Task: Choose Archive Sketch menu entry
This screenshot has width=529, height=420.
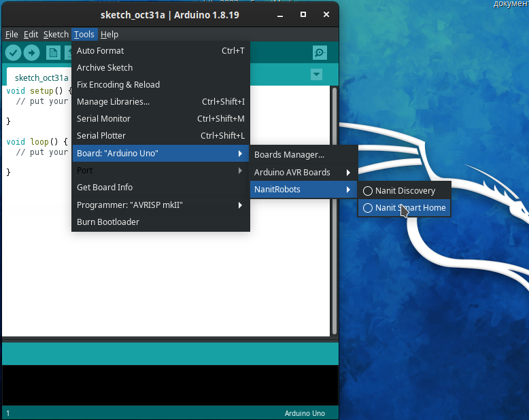Action: (x=160, y=67)
